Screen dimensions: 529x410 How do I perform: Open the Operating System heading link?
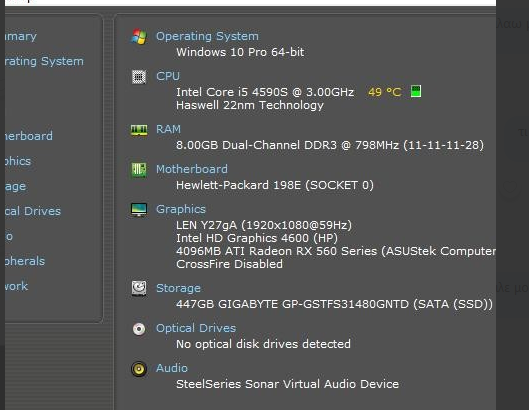207,36
